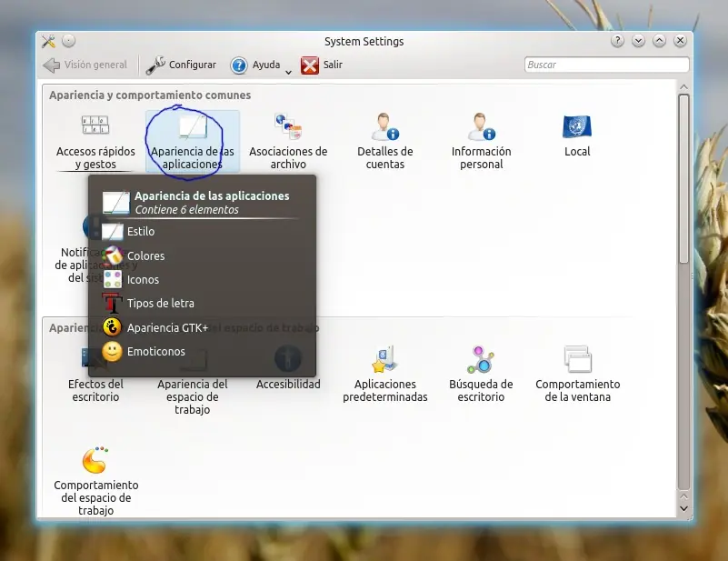This screenshot has width=728, height=561.
Task: Select Estilo in the popup list
Action: pyautogui.click(x=141, y=232)
